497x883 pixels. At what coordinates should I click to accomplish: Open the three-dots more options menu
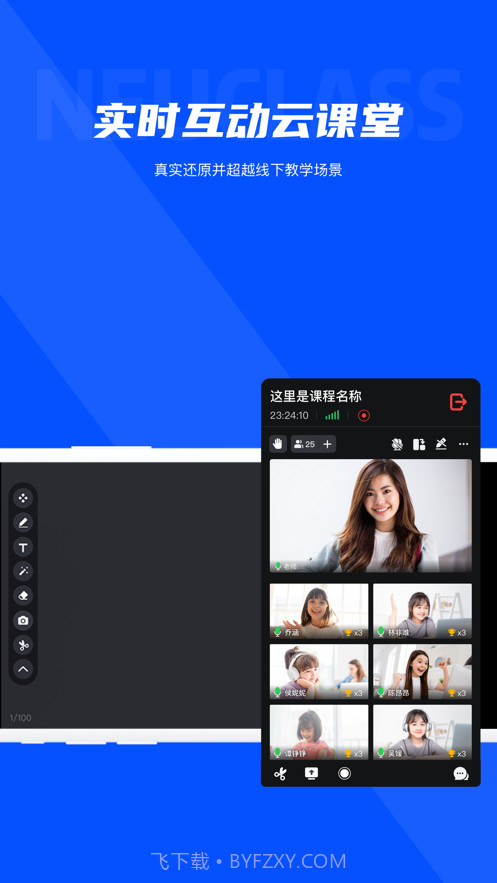(463, 444)
